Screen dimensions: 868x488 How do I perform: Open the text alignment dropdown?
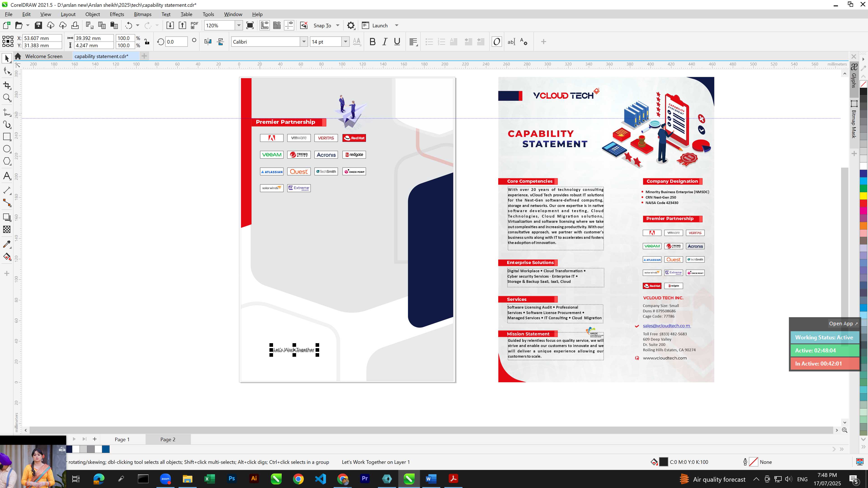413,42
